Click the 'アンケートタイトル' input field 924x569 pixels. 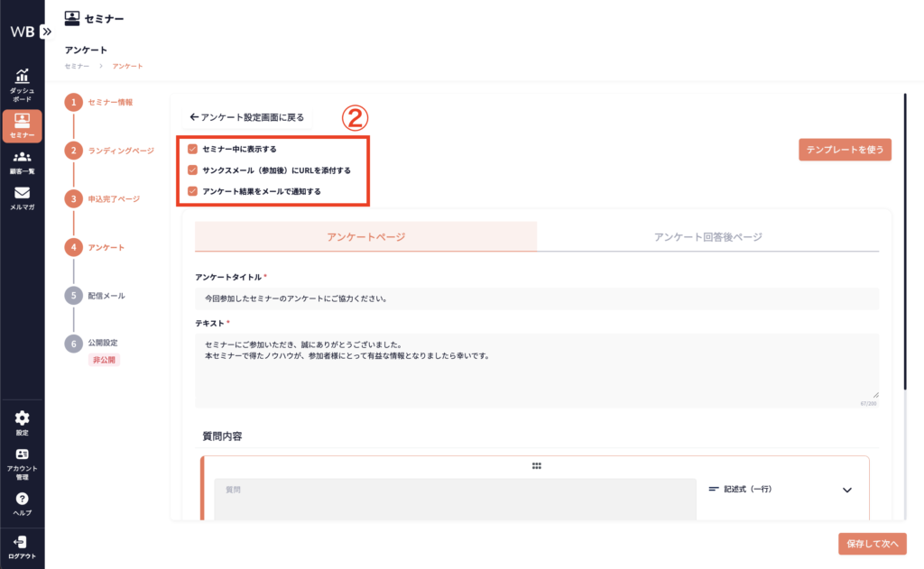coord(536,298)
